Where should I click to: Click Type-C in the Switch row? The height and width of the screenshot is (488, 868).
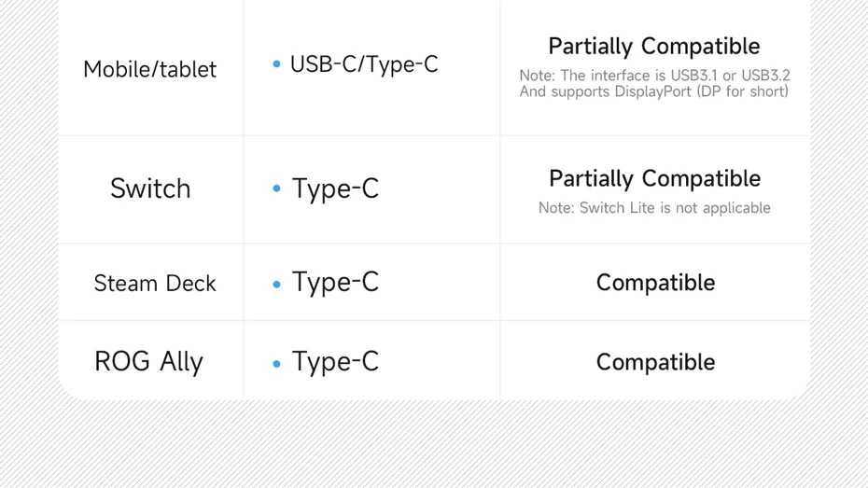pyautogui.click(x=335, y=188)
